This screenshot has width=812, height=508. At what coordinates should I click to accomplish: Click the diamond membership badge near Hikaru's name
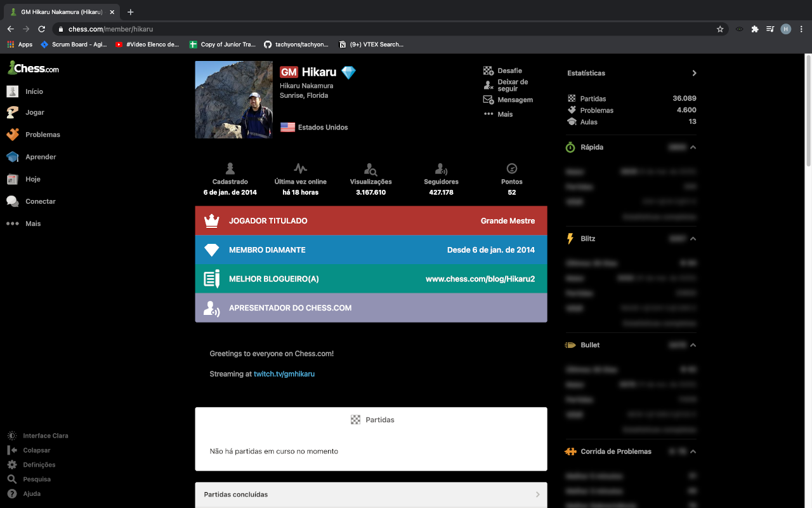pyautogui.click(x=348, y=72)
